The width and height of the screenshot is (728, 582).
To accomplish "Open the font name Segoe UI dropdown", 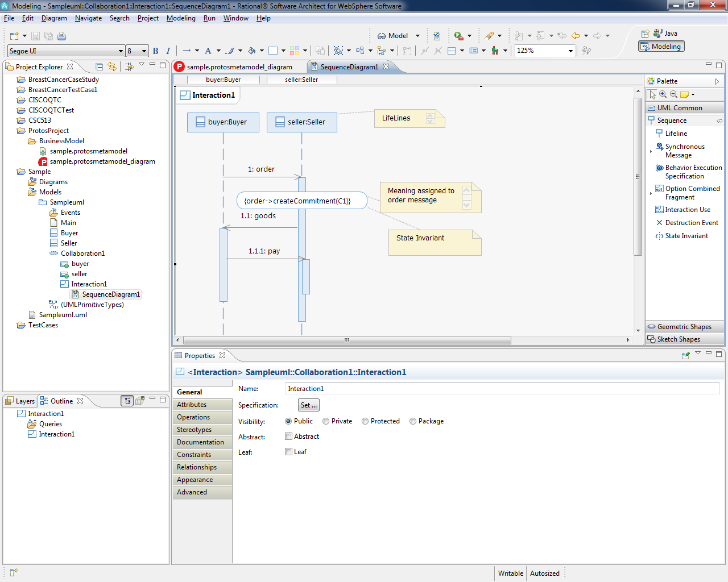I will pyautogui.click(x=121, y=51).
